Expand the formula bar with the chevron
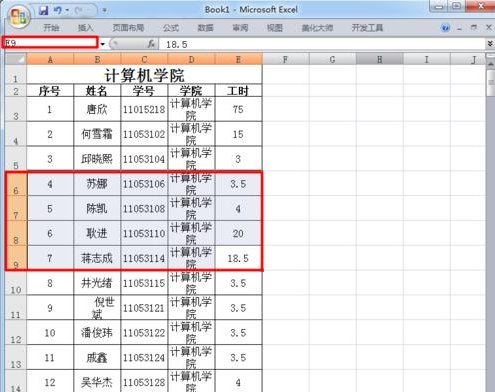Viewport: 495px width, 392px height. pos(490,44)
